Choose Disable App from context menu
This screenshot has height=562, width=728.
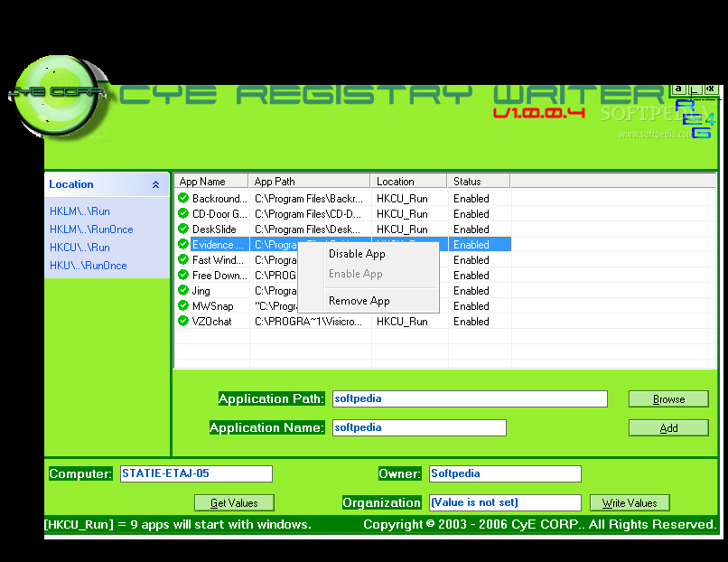click(x=357, y=254)
